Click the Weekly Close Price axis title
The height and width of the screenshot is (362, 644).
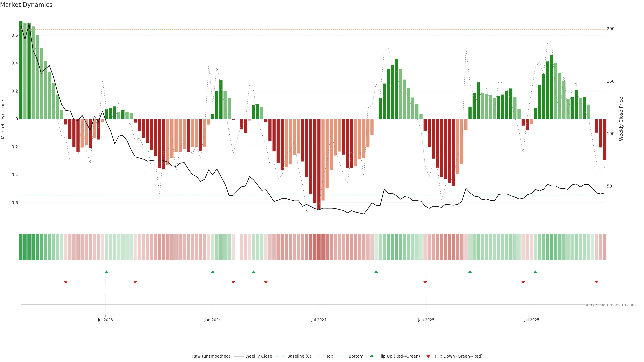pos(621,119)
